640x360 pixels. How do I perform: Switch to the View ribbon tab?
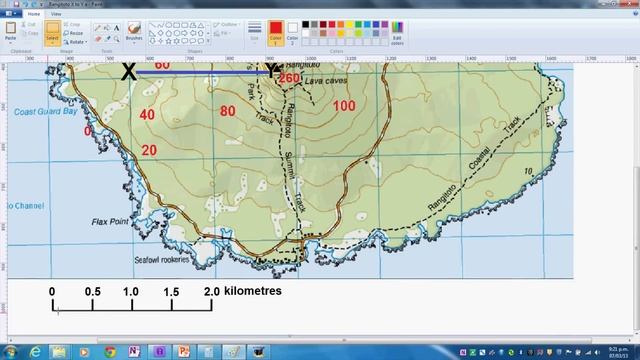(x=56, y=13)
